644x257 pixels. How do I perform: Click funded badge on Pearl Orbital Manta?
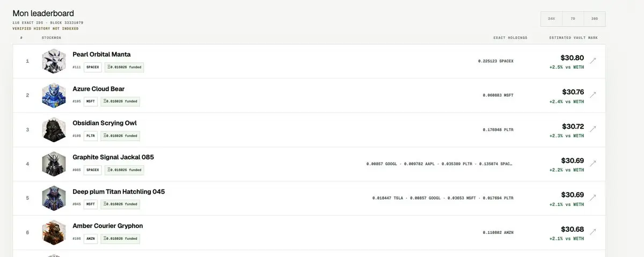tap(125, 67)
